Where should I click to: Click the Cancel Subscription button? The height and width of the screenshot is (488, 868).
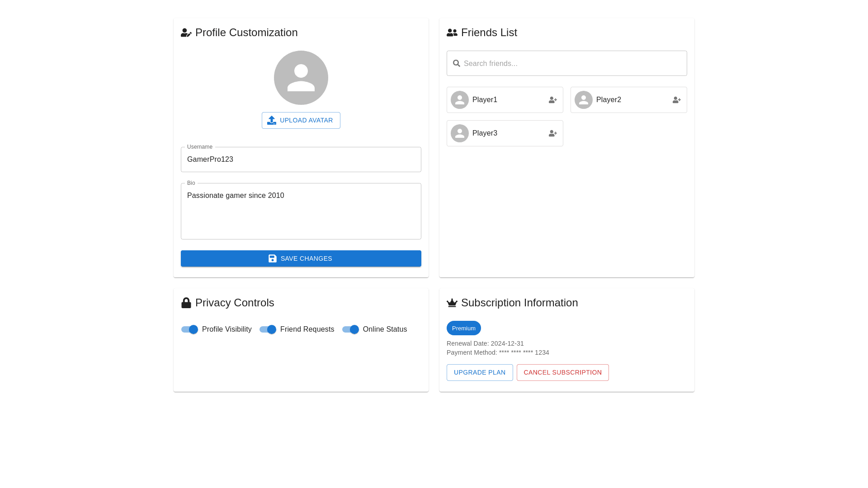562,372
